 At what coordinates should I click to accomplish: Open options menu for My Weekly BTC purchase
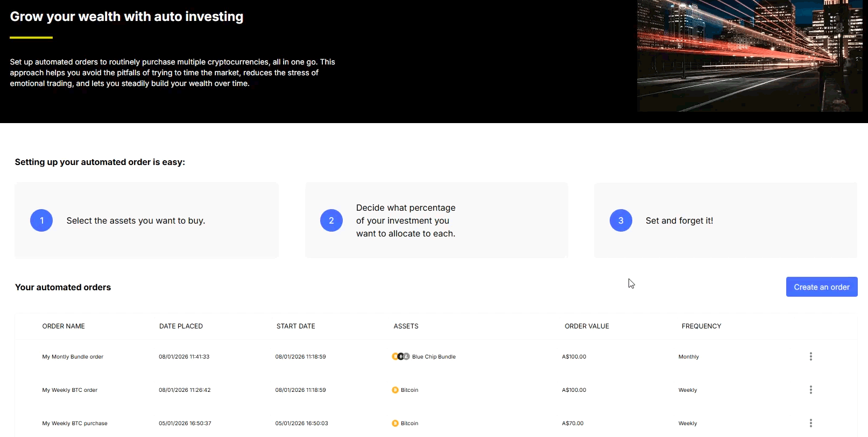point(810,423)
